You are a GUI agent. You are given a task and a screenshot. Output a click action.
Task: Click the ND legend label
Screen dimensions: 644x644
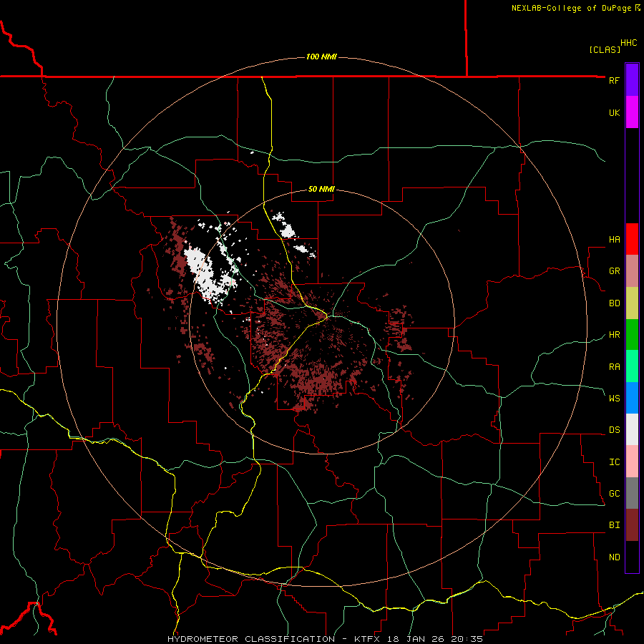pos(614,557)
